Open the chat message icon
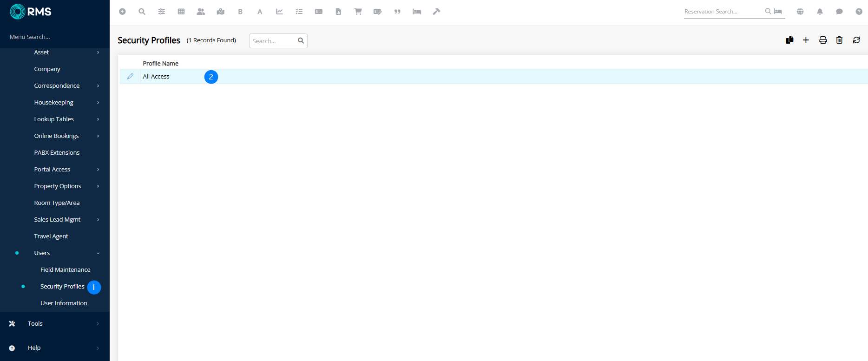 tap(839, 12)
